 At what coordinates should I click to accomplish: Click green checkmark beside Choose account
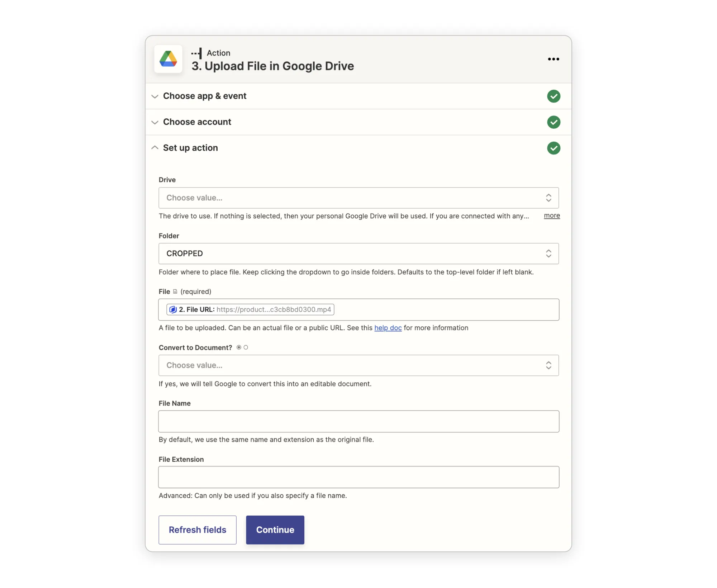click(554, 122)
